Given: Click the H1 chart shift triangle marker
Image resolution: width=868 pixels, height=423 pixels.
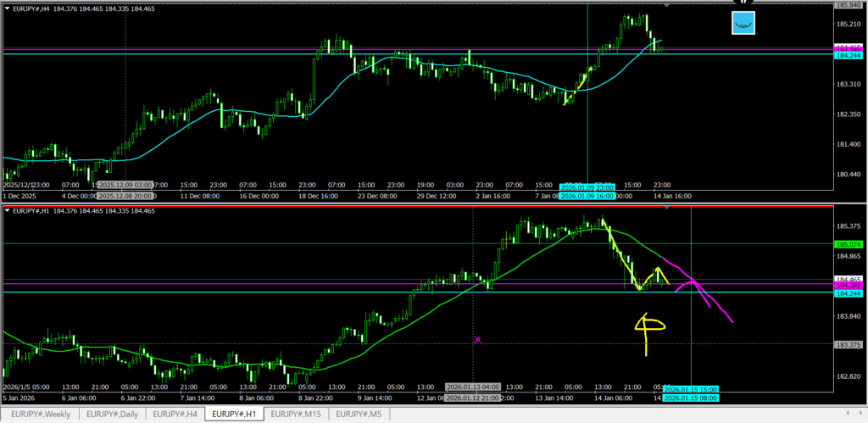Looking at the screenshot, I should pos(666,207).
